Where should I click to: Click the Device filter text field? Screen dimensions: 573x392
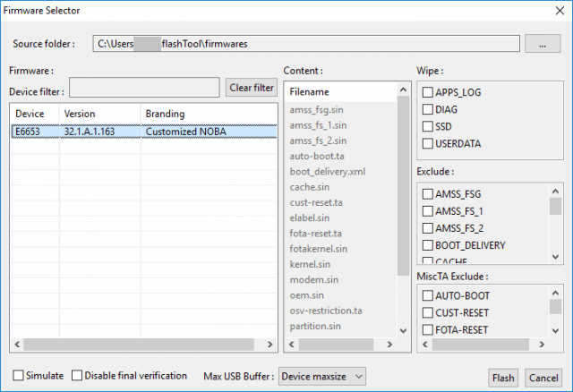pyautogui.click(x=144, y=88)
